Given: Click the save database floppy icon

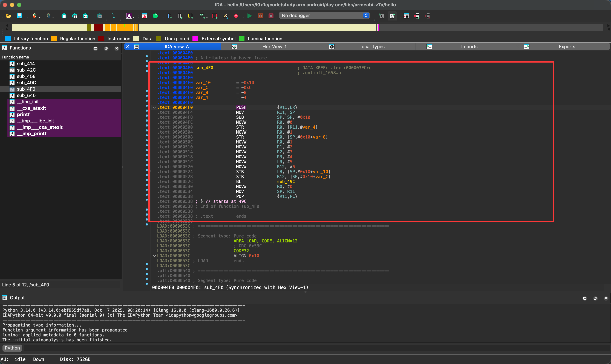Looking at the screenshot, I should click(x=19, y=16).
